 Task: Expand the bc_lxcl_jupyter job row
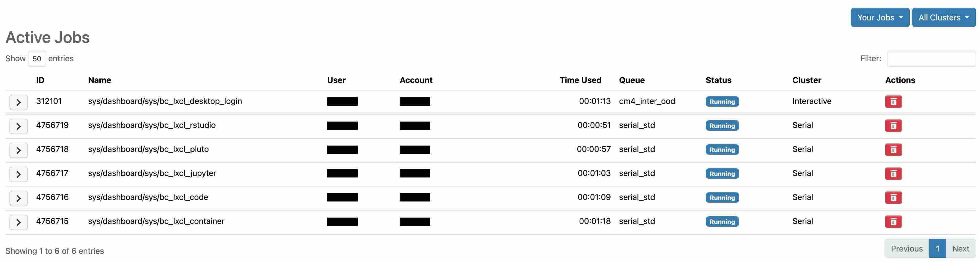coord(19,174)
